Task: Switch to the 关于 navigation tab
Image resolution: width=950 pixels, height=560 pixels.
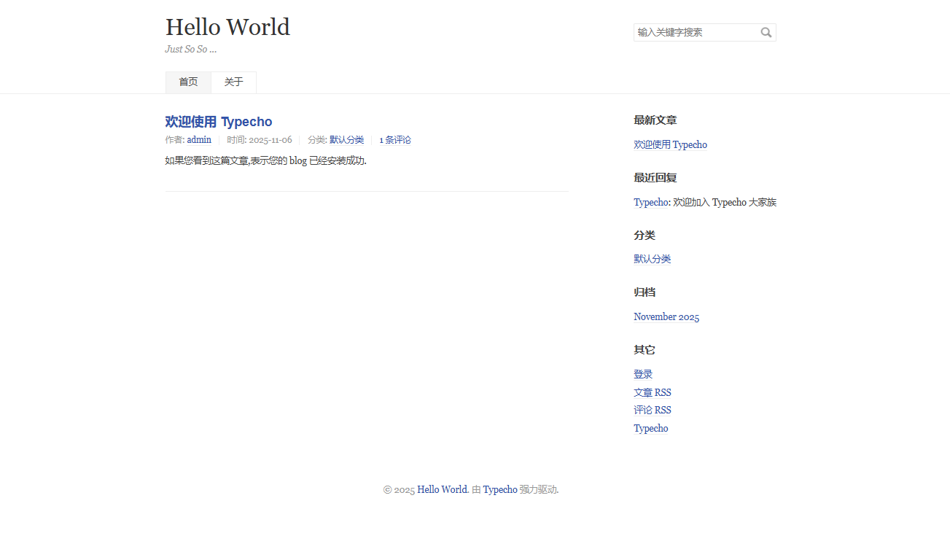Action: (233, 82)
